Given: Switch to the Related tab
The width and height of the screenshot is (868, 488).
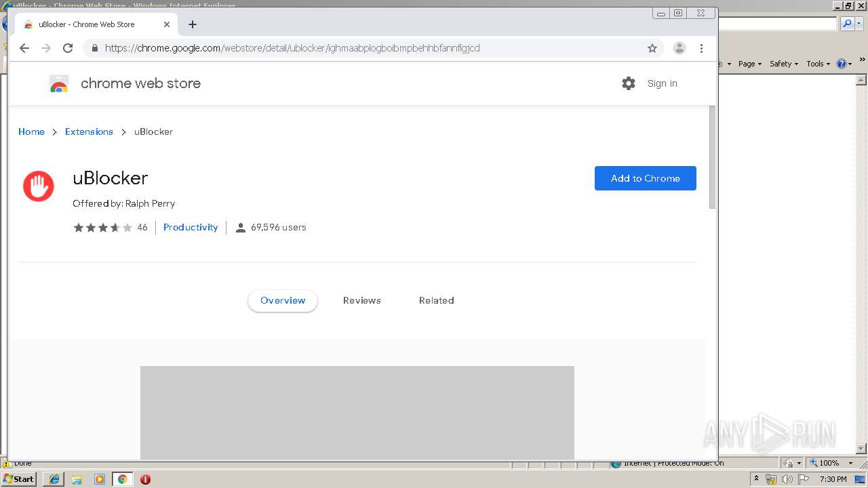Looking at the screenshot, I should pyautogui.click(x=437, y=300).
